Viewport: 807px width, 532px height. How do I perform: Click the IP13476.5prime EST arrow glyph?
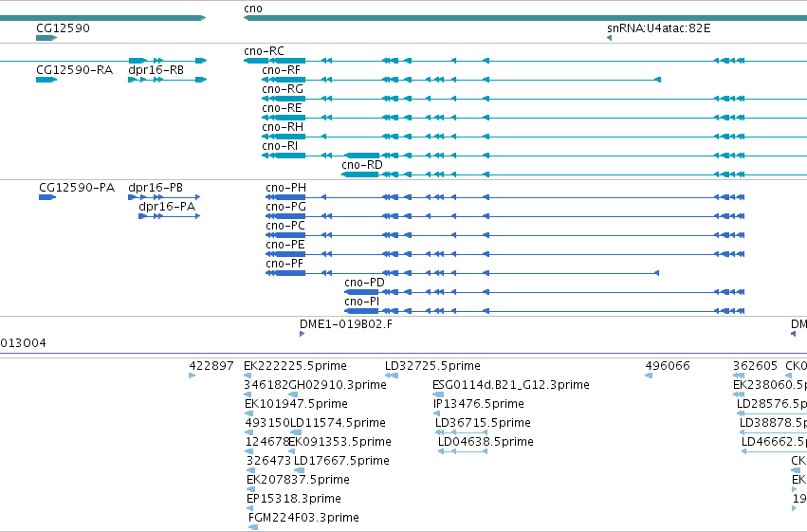pyautogui.click(x=436, y=414)
